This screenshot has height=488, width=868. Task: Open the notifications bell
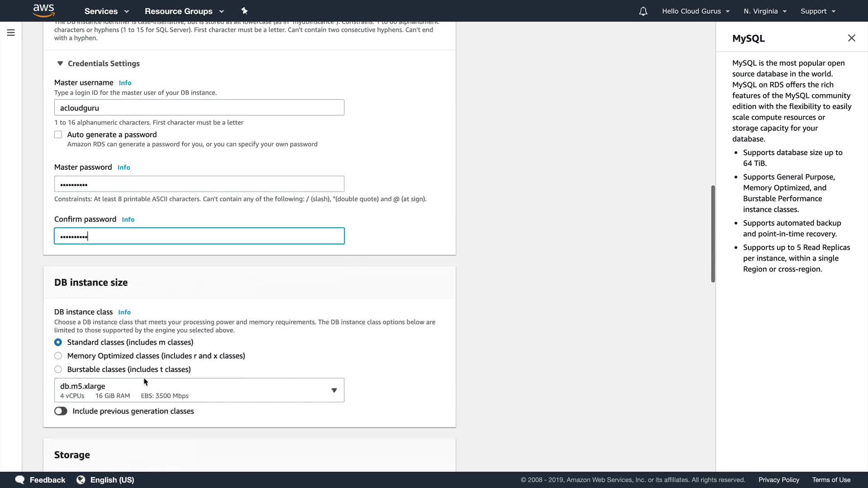click(643, 11)
